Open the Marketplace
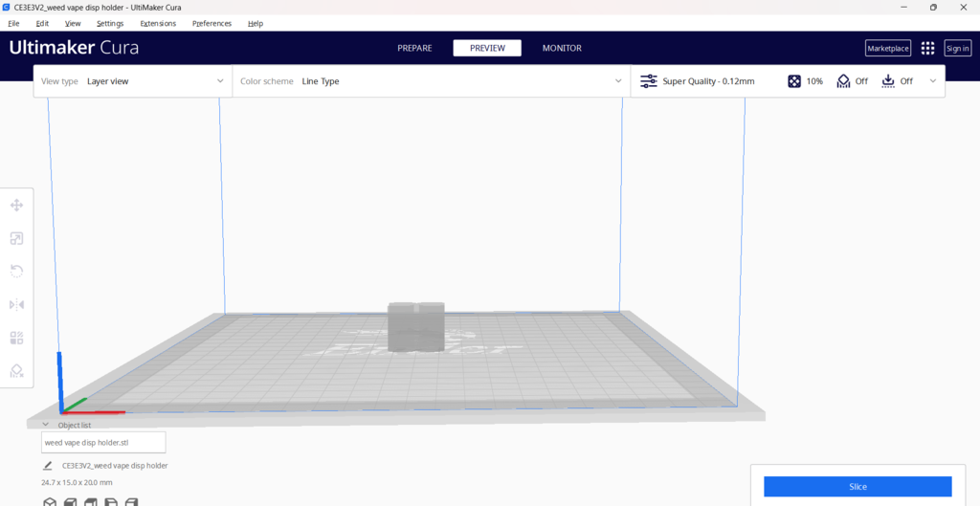This screenshot has height=506, width=980. (x=887, y=48)
